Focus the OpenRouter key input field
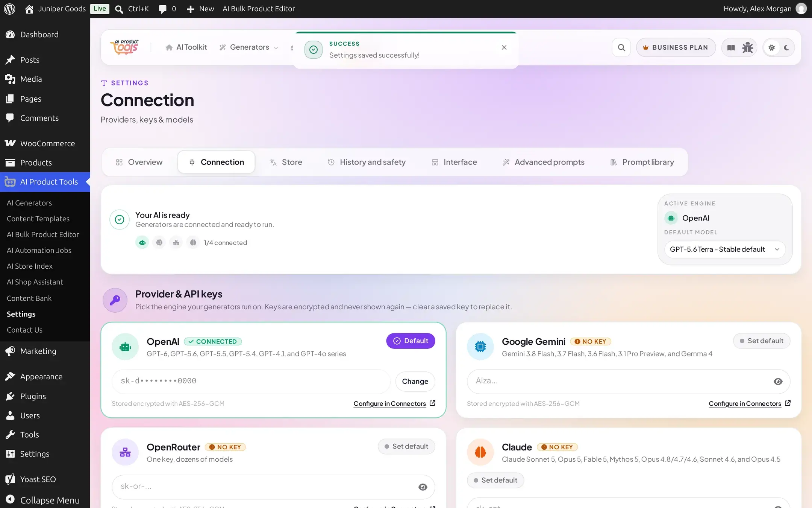This screenshot has height=508, width=812. 273,487
